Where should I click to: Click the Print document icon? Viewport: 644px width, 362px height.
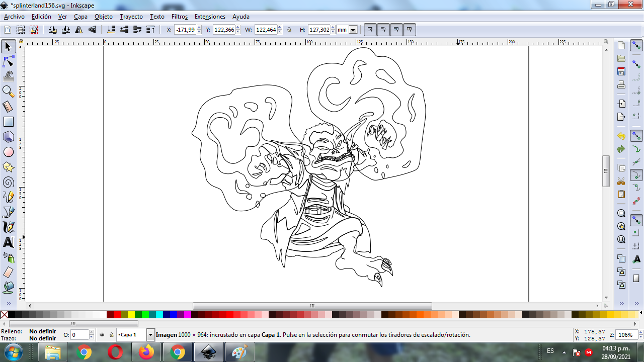click(621, 84)
